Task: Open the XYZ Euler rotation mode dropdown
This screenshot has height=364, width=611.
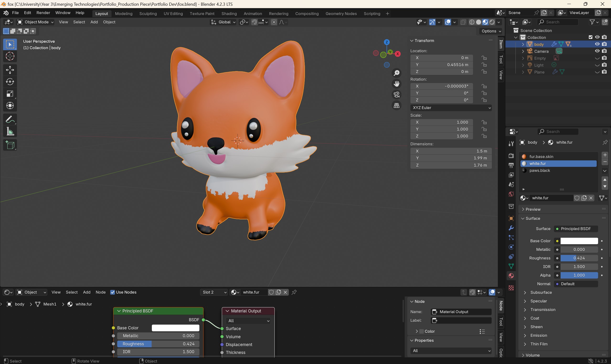Action: click(451, 107)
